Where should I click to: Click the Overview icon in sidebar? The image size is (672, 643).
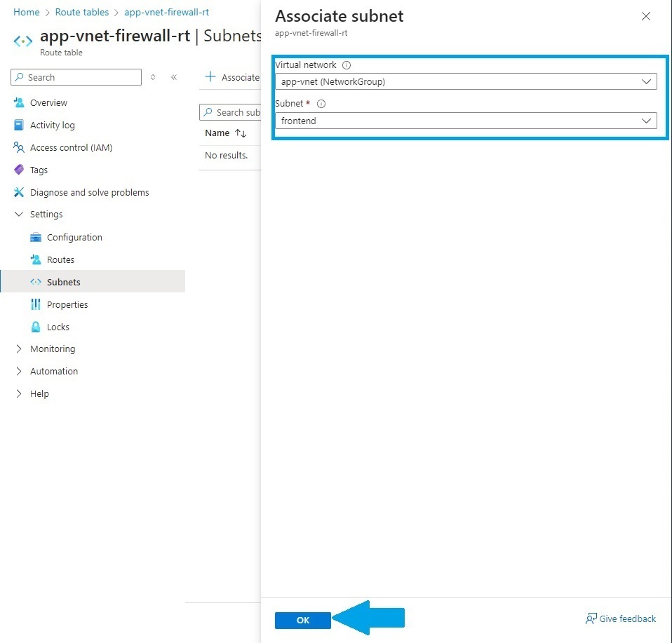click(19, 103)
